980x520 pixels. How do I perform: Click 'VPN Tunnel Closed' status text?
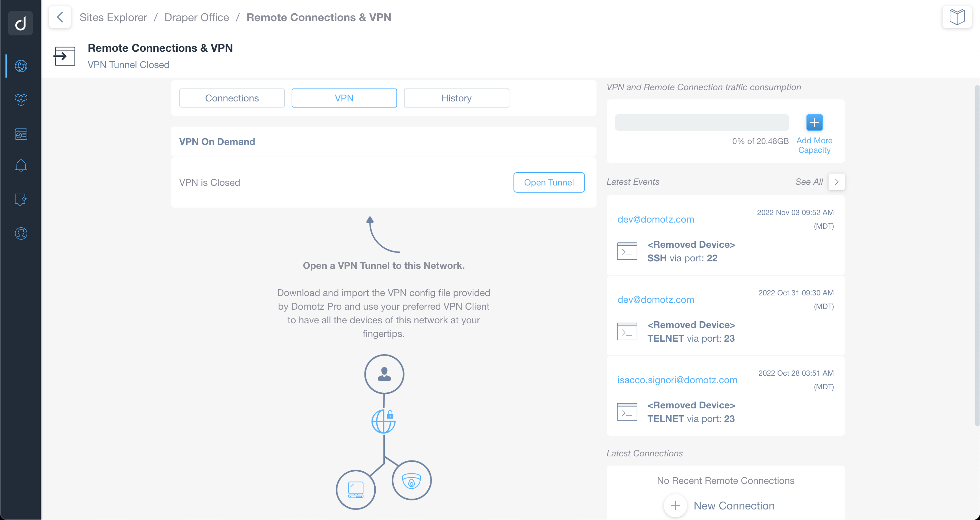(x=129, y=65)
